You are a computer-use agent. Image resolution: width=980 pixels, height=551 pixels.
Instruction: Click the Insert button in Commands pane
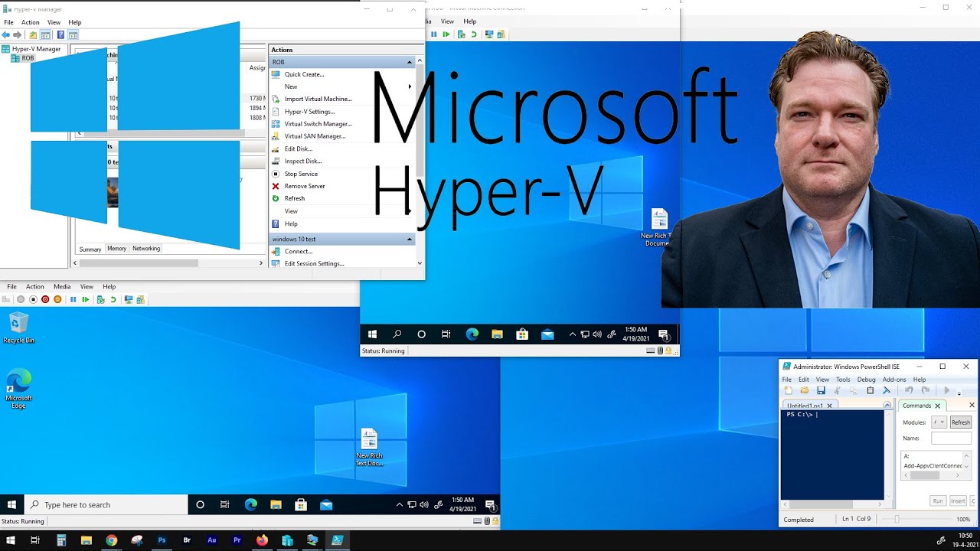[x=958, y=500]
